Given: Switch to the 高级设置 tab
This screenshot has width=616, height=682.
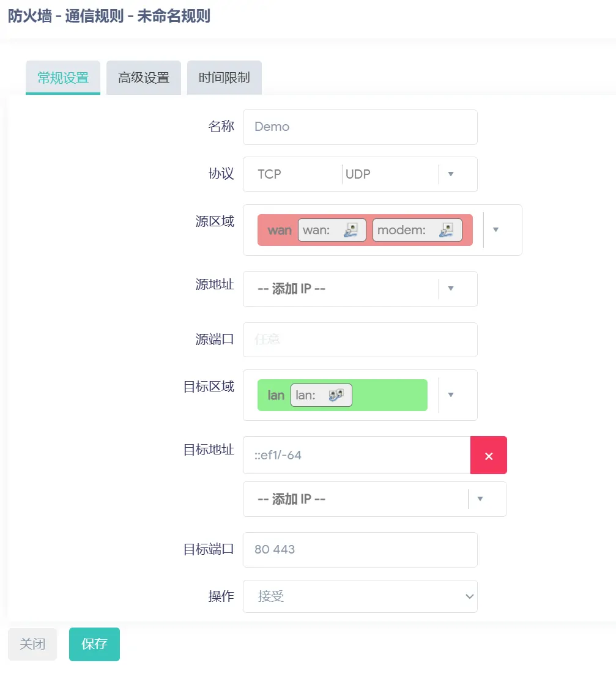Looking at the screenshot, I should click(143, 77).
